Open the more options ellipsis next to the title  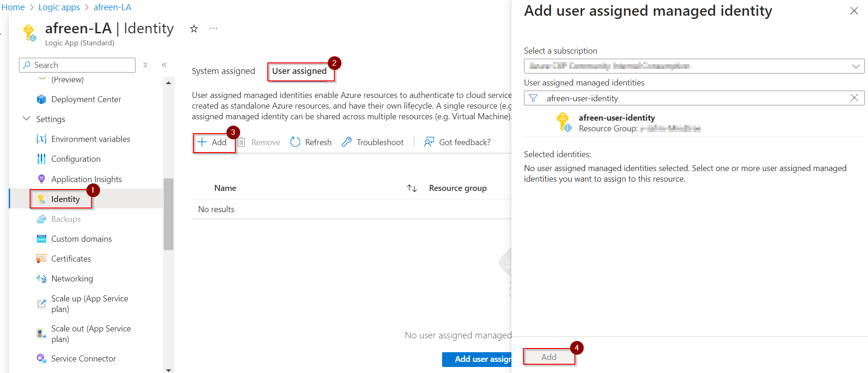click(x=213, y=28)
